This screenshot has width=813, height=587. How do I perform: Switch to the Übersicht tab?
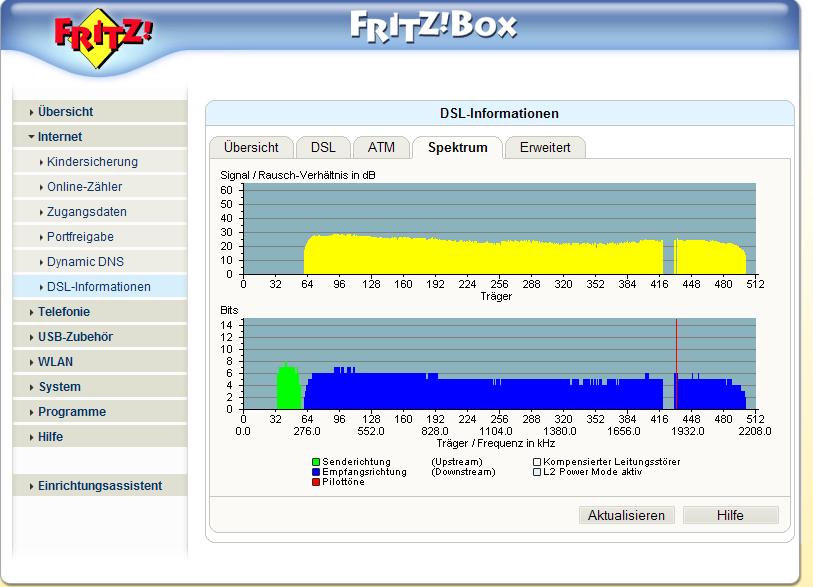tap(251, 148)
